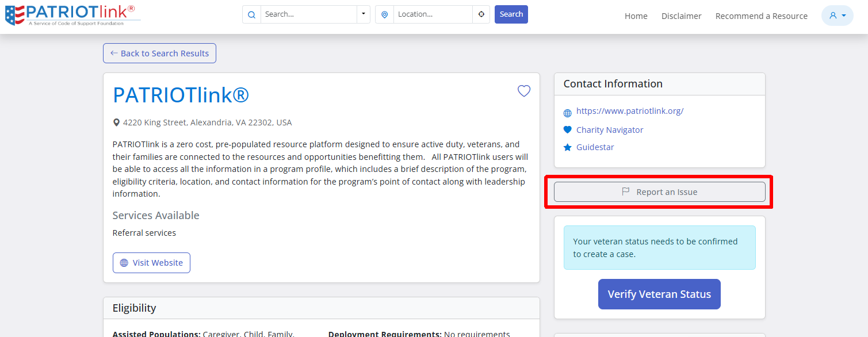Image resolution: width=868 pixels, height=337 pixels.
Task: Open the user account dropdown
Action: point(838,16)
